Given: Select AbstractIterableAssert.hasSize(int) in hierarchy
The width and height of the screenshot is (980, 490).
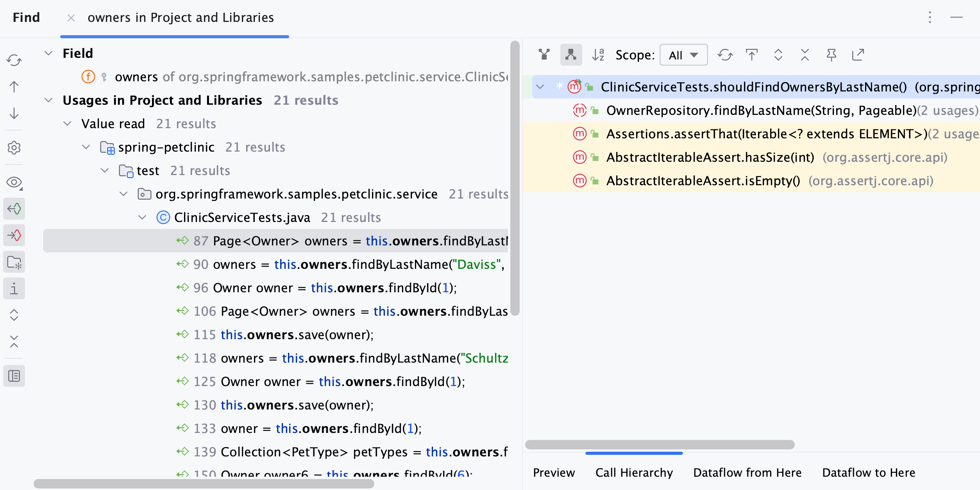Looking at the screenshot, I should point(710,157).
